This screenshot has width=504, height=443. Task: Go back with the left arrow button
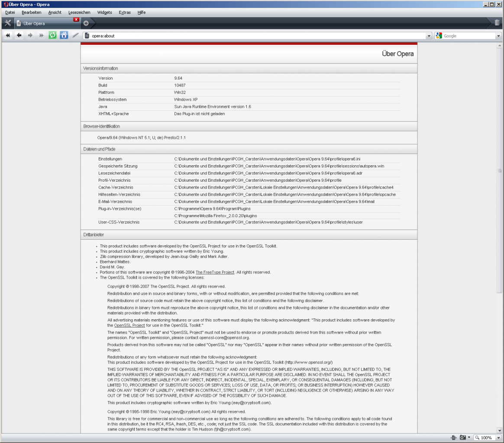(19, 35)
